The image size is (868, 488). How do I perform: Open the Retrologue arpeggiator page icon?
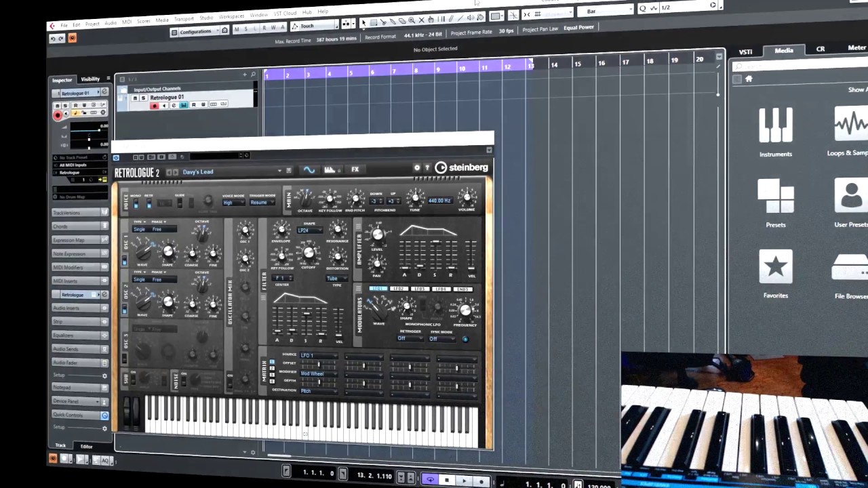[330, 169]
